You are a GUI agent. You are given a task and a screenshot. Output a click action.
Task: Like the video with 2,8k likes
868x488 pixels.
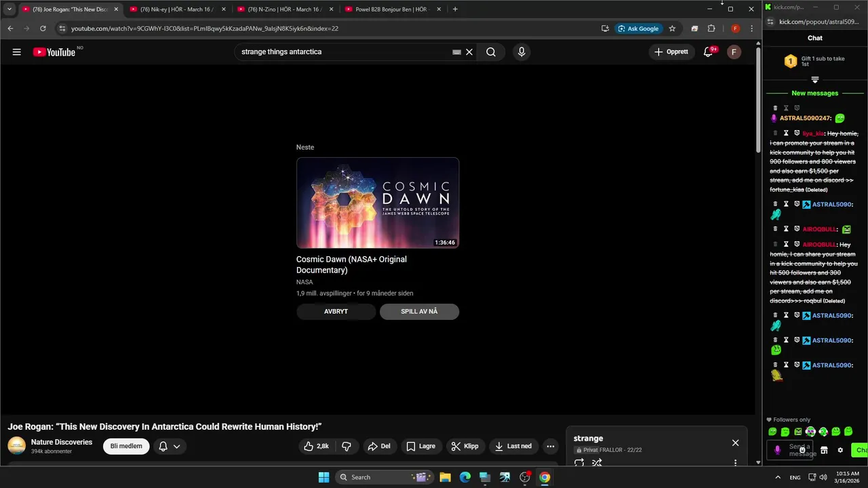(316, 446)
